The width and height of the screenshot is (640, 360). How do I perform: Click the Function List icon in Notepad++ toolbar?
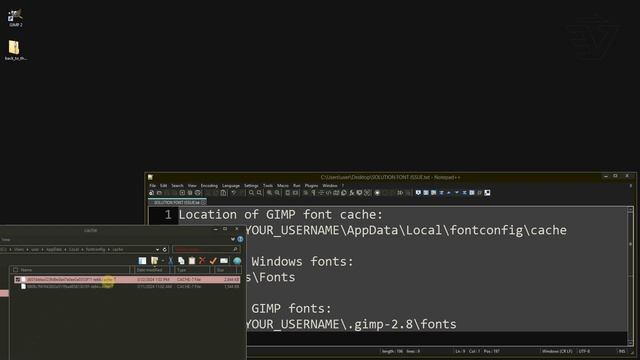351,193
